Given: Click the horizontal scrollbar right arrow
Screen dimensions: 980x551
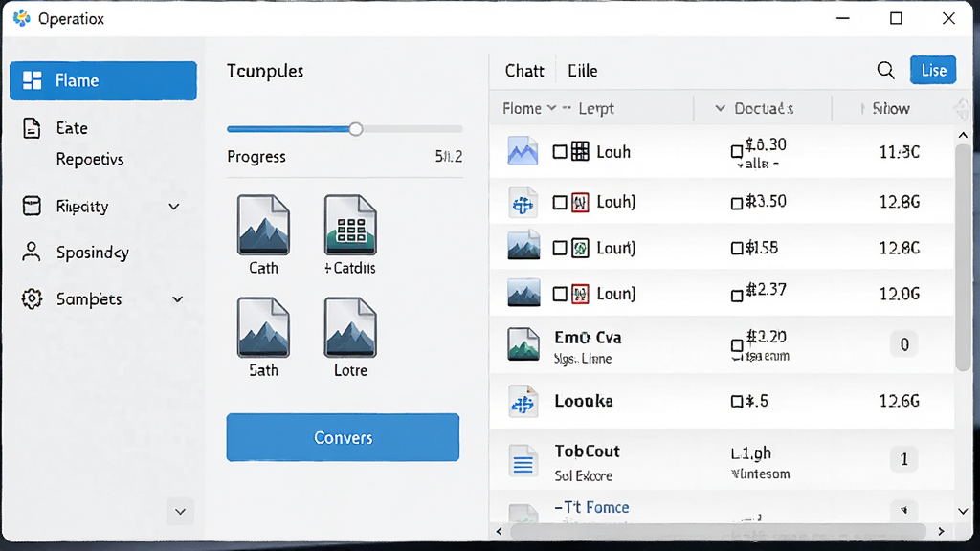Looking at the screenshot, I should [x=942, y=531].
